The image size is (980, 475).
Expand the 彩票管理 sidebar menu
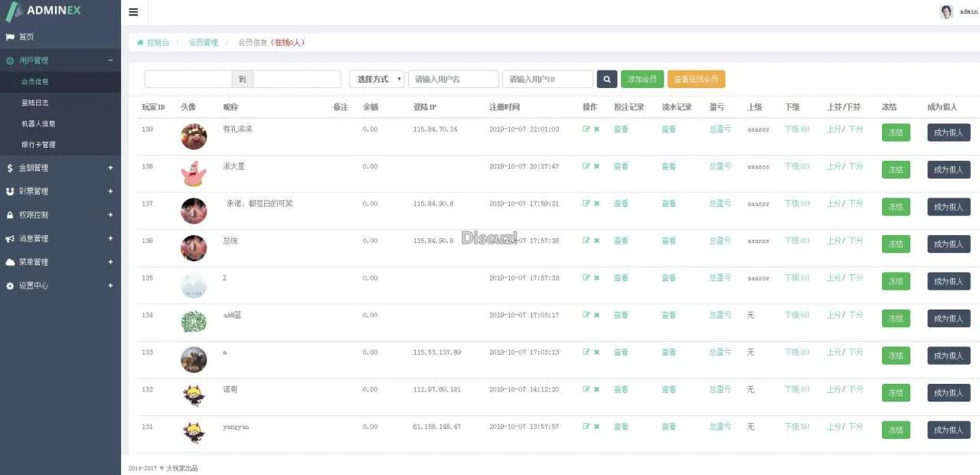pyautogui.click(x=60, y=192)
